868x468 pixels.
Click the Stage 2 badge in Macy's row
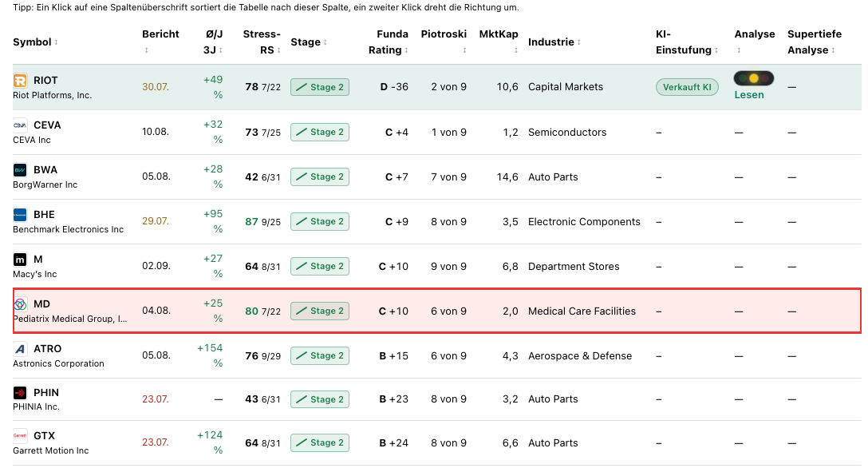coord(320,266)
